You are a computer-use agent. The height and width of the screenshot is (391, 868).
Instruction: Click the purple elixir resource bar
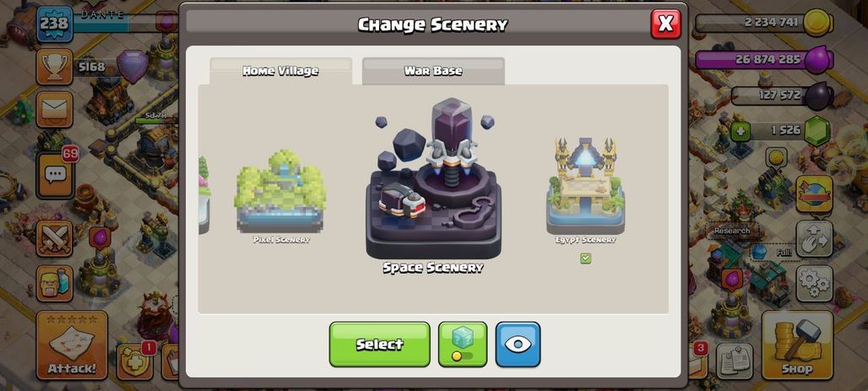tap(764, 59)
